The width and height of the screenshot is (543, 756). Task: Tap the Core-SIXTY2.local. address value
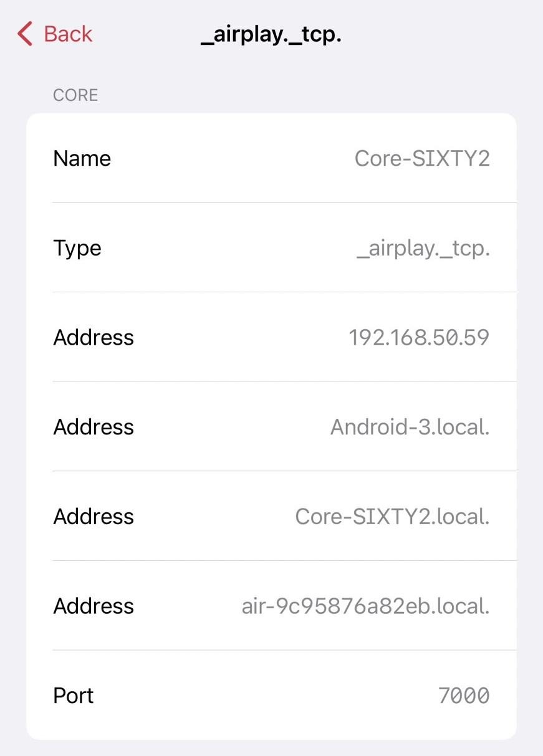point(392,516)
